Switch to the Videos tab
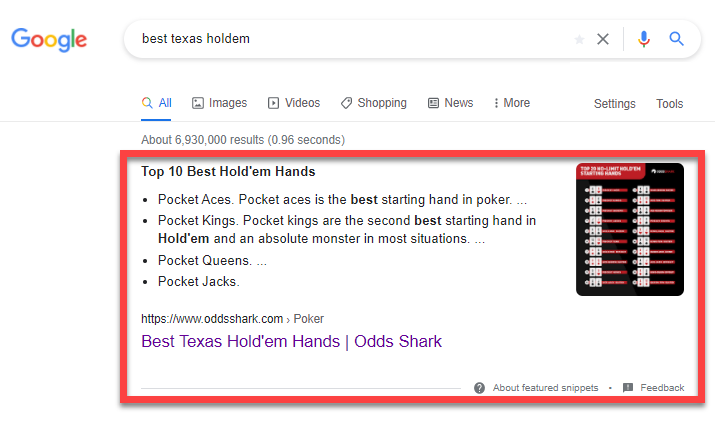The image size is (715, 426). tap(294, 103)
